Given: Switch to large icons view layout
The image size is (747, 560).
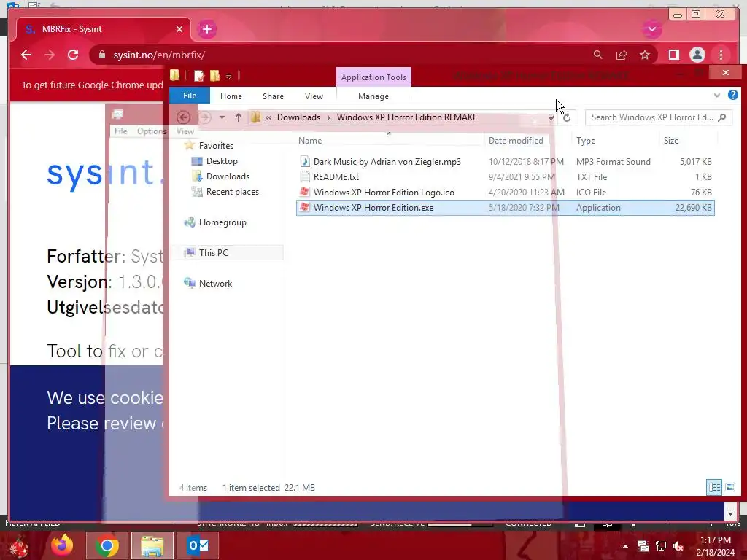Looking at the screenshot, I should [x=729, y=487].
